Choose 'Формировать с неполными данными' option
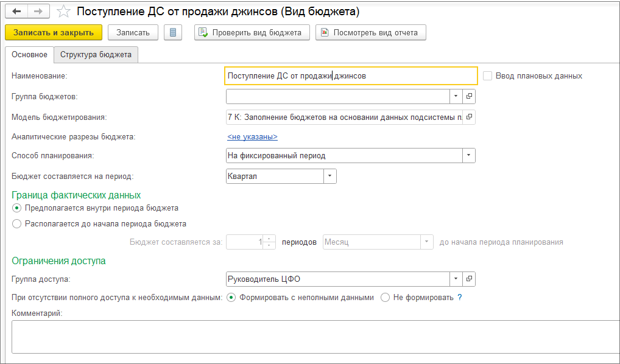 coord(231,298)
